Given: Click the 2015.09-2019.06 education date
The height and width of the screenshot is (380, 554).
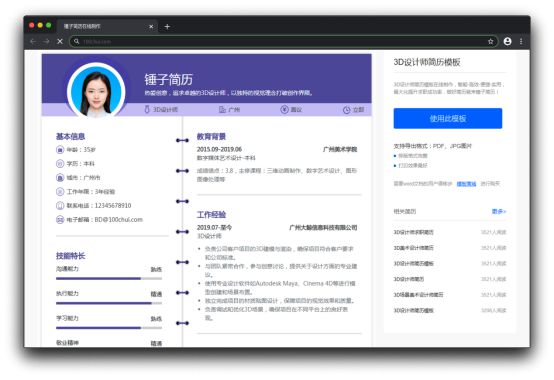Looking at the screenshot, I should 219,149.
